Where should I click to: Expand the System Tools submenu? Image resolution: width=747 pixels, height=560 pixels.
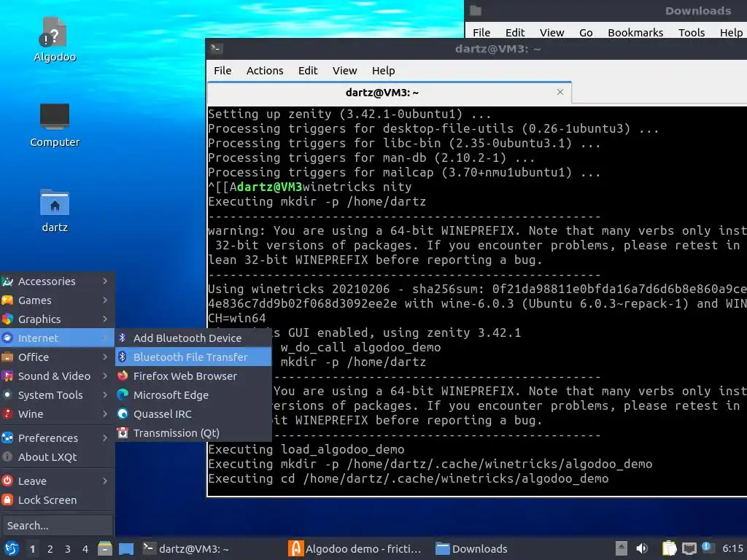coord(57,394)
